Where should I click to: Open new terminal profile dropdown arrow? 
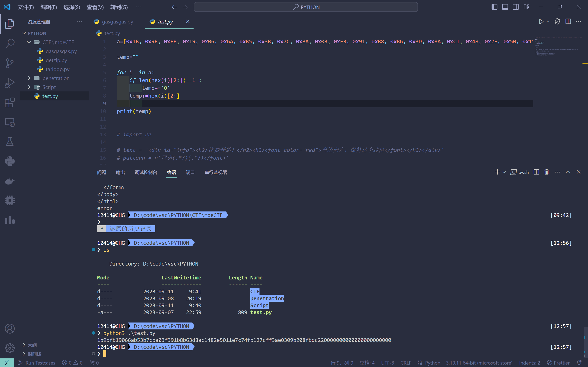504,172
